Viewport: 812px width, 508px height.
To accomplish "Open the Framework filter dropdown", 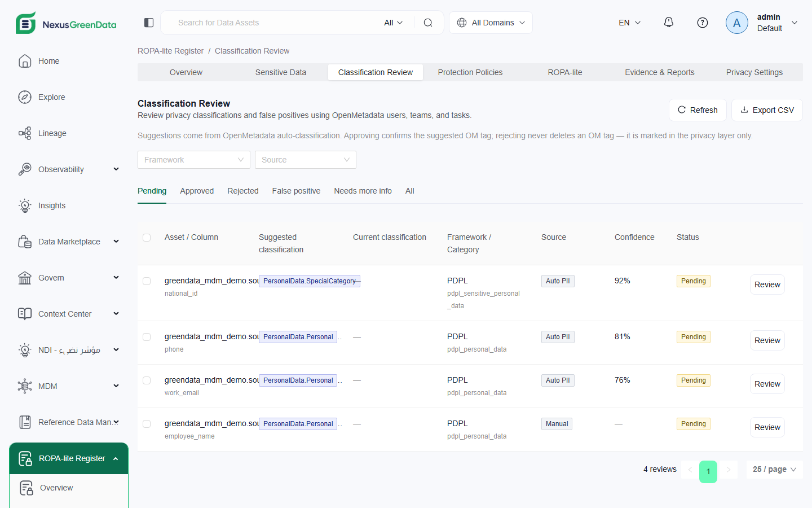I will click(x=194, y=160).
